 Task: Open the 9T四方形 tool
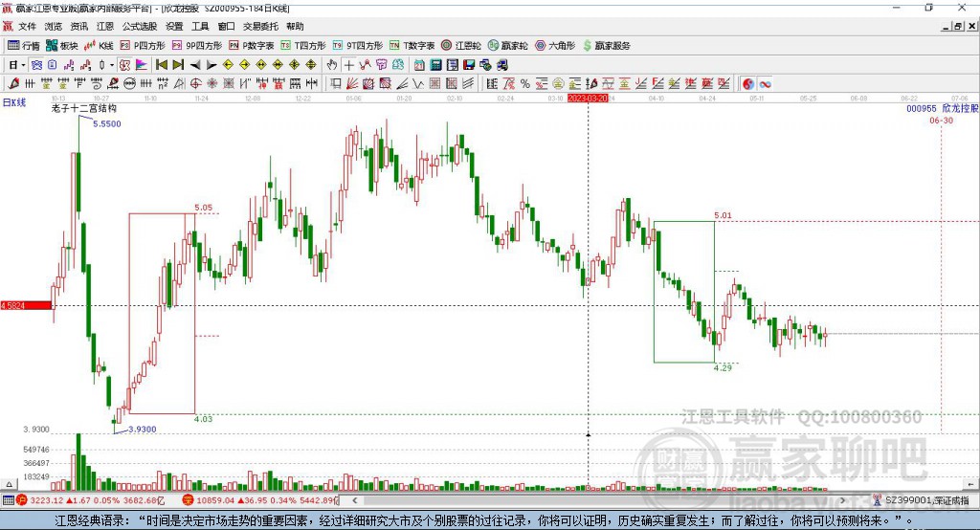tap(358, 46)
